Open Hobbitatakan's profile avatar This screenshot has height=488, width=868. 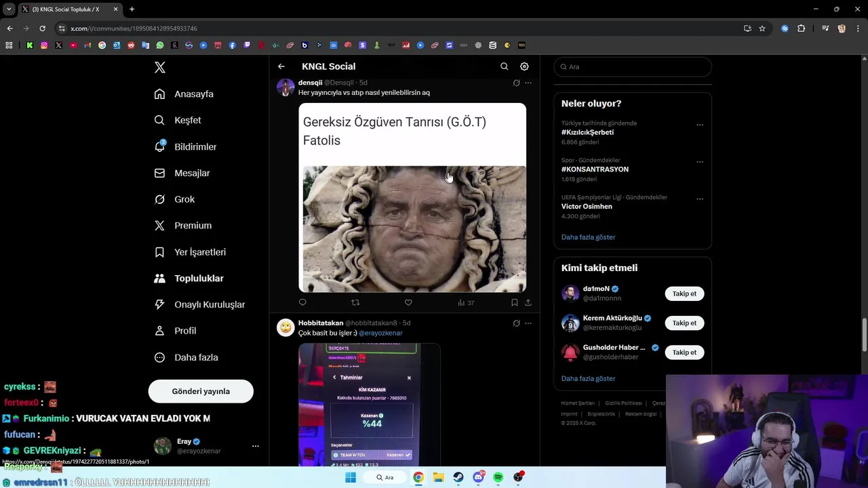[285, 327]
